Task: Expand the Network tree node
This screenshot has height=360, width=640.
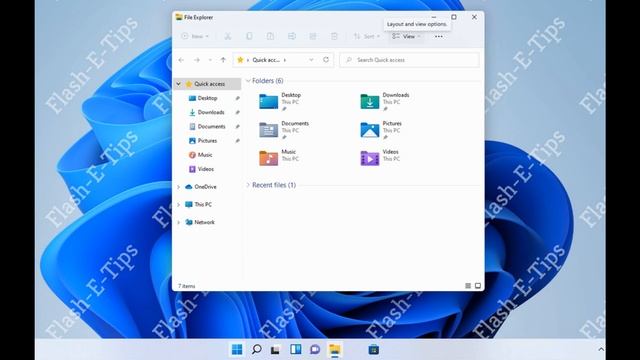Action: point(178,222)
